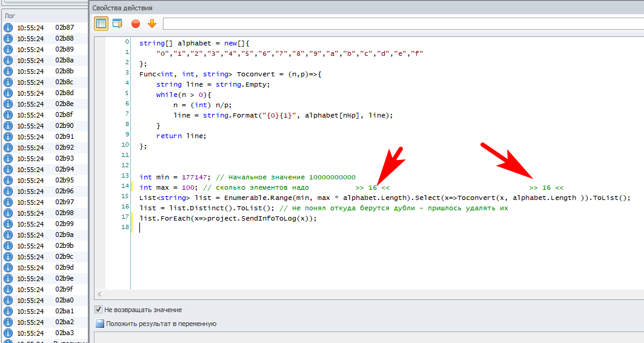
Task: Click the info icon of log row 02b97
Action: tap(8, 202)
